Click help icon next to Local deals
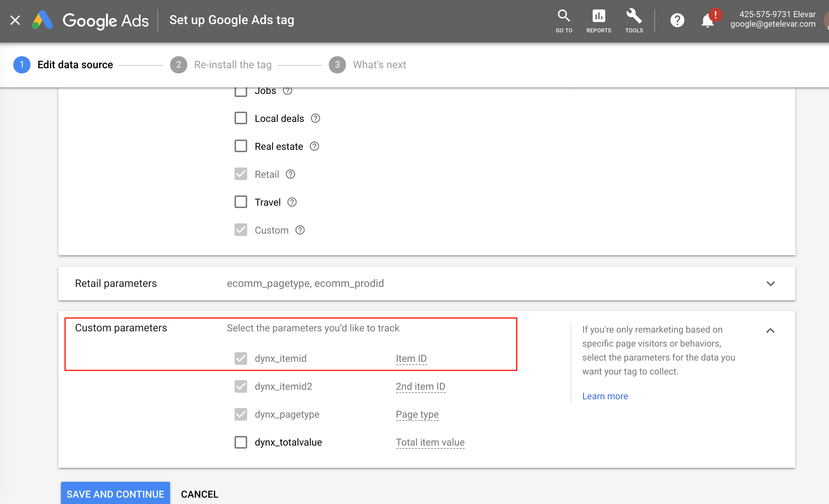The width and height of the screenshot is (829, 504). 315,118
